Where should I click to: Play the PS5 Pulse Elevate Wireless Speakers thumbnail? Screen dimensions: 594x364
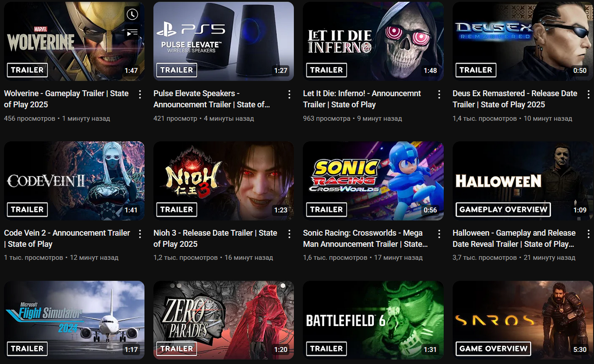[x=224, y=41]
